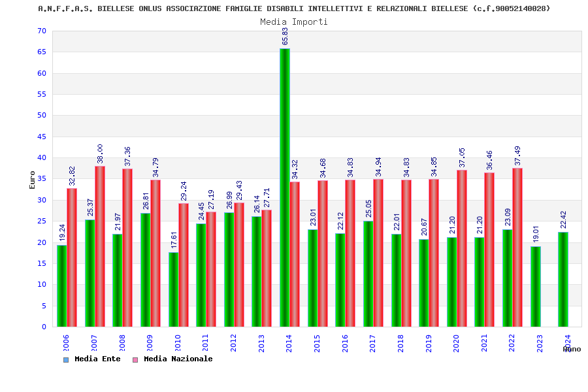Click the 27.71 value above 2013
Screen dimensions: 588x392
click(x=267, y=198)
